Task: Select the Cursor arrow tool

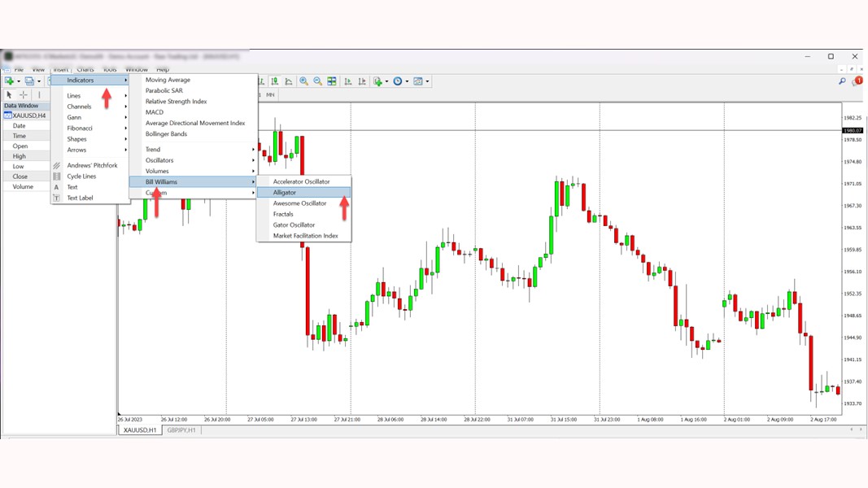Action: [x=9, y=94]
